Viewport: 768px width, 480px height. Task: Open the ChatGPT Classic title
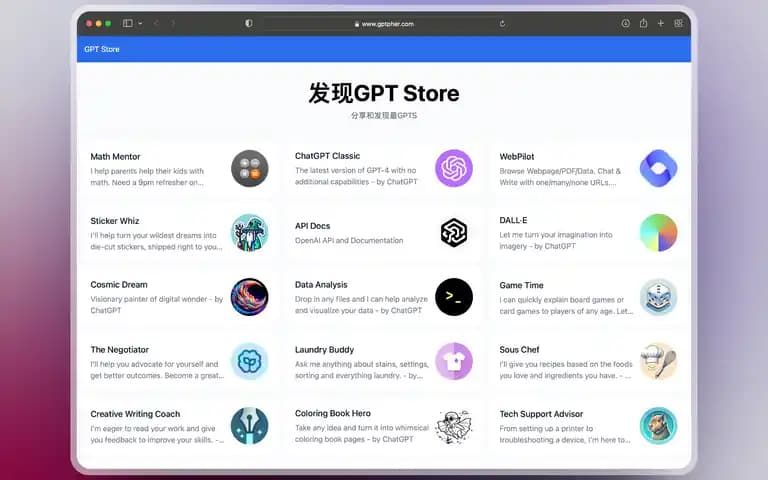327,156
